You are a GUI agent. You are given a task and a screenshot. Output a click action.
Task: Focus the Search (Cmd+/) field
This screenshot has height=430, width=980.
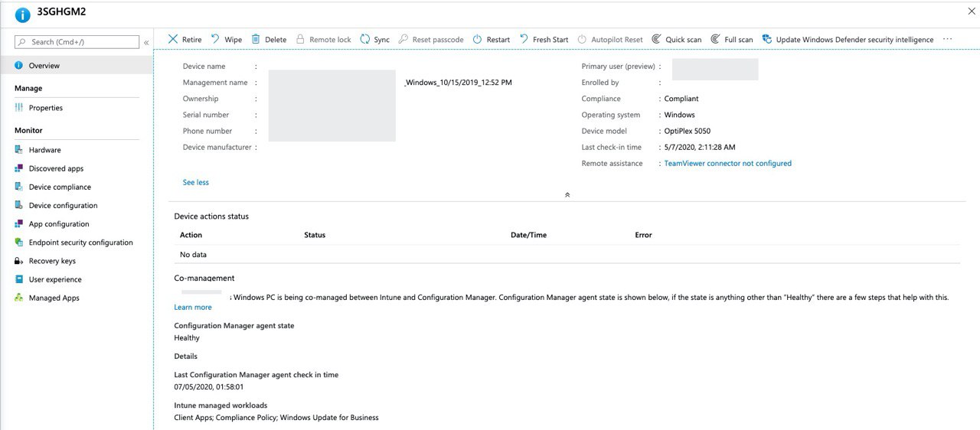pos(77,42)
